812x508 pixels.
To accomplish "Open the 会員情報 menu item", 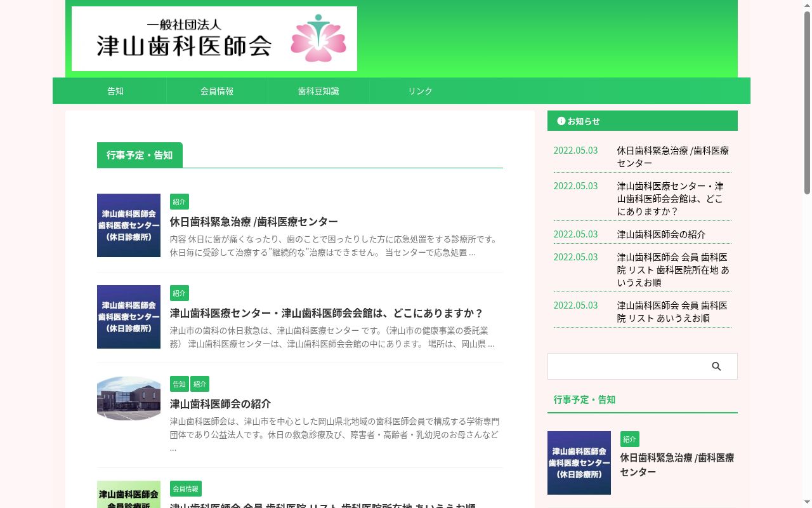I will 217,91.
